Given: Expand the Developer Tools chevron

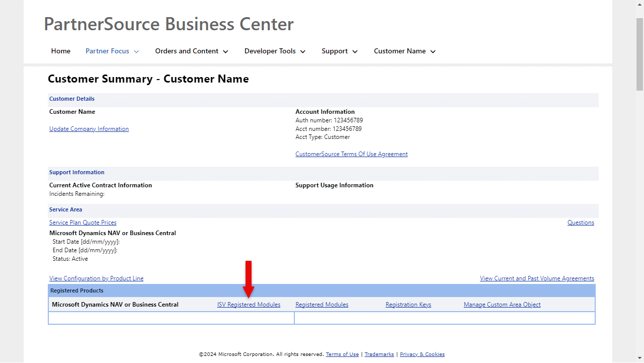Looking at the screenshot, I should (x=303, y=51).
